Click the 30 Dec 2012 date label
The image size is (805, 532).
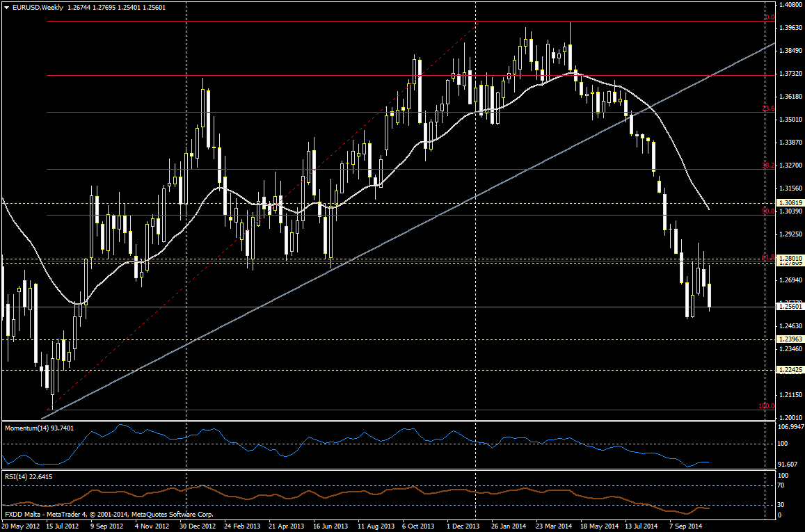click(x=198, y=526)
